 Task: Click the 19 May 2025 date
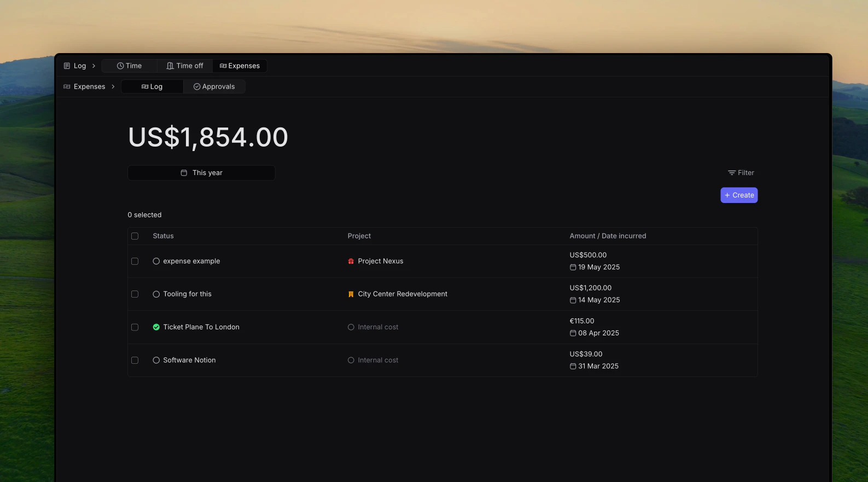[x=599, y=268]
